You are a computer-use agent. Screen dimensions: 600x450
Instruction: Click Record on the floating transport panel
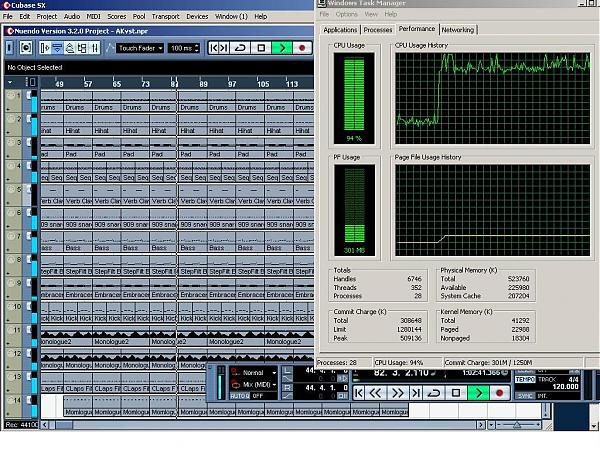[500, 393]
